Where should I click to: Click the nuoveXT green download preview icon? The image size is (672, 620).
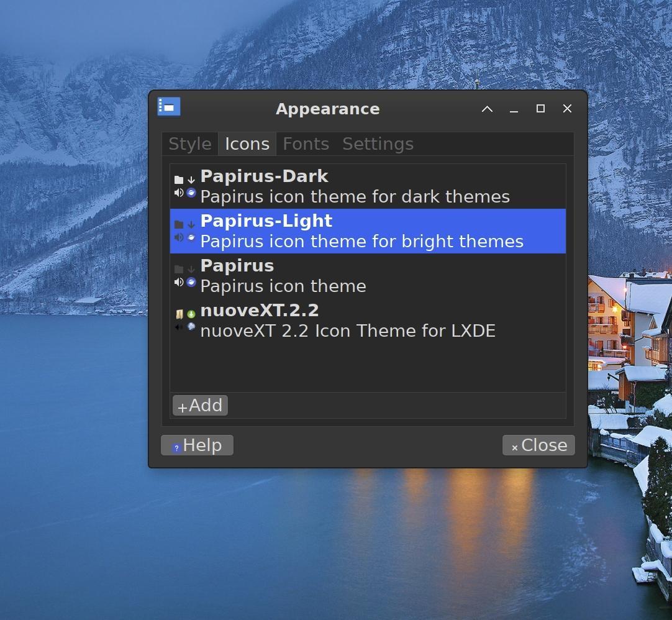point(191,314)
